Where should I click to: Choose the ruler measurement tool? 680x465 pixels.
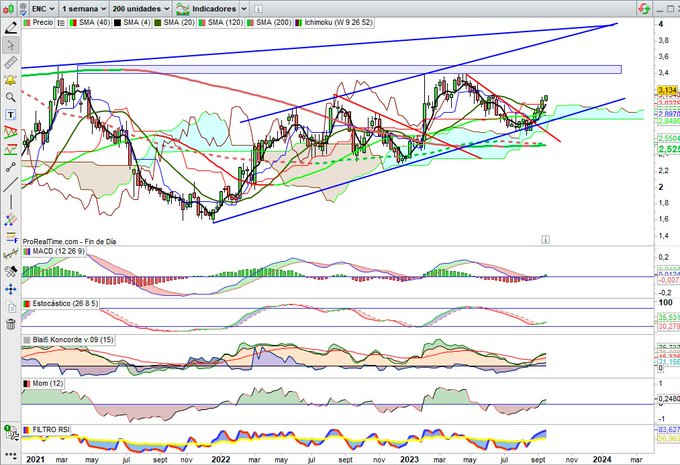click(10, 63)
